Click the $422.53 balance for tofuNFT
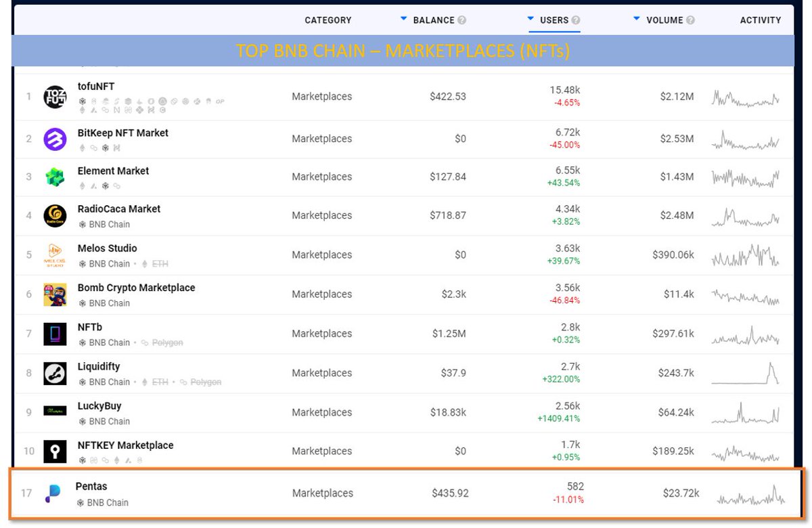Screen dimensions: 812x528 click(x=448, y=97)
